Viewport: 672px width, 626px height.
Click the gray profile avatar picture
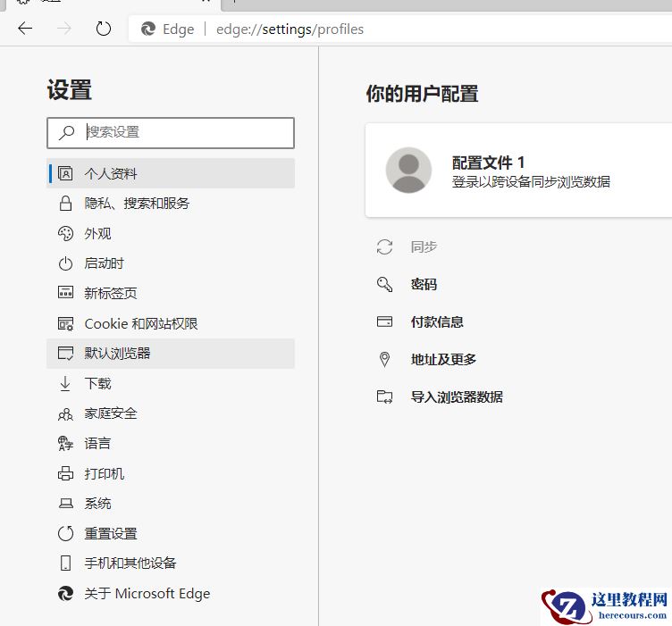pos(408,171)
